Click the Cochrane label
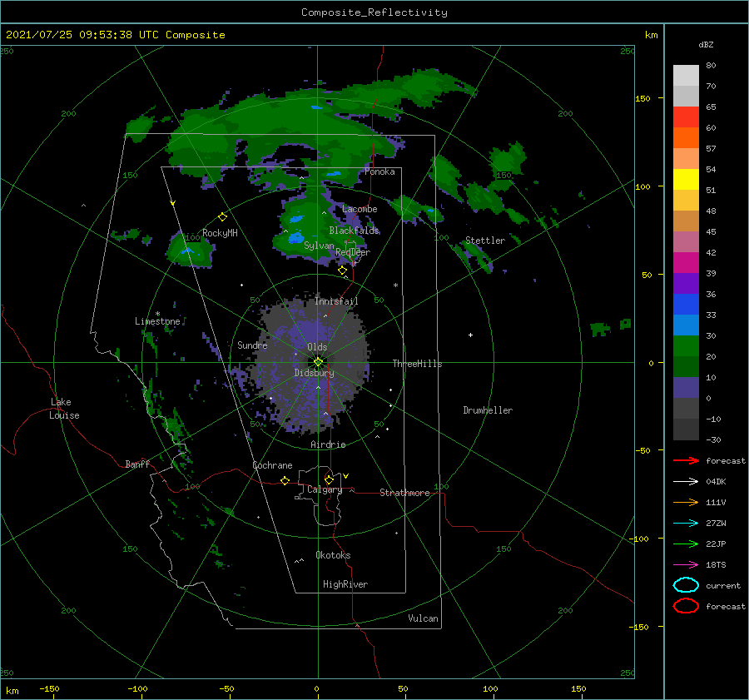Viewport: 749px width, 700px height. point(272,465)
